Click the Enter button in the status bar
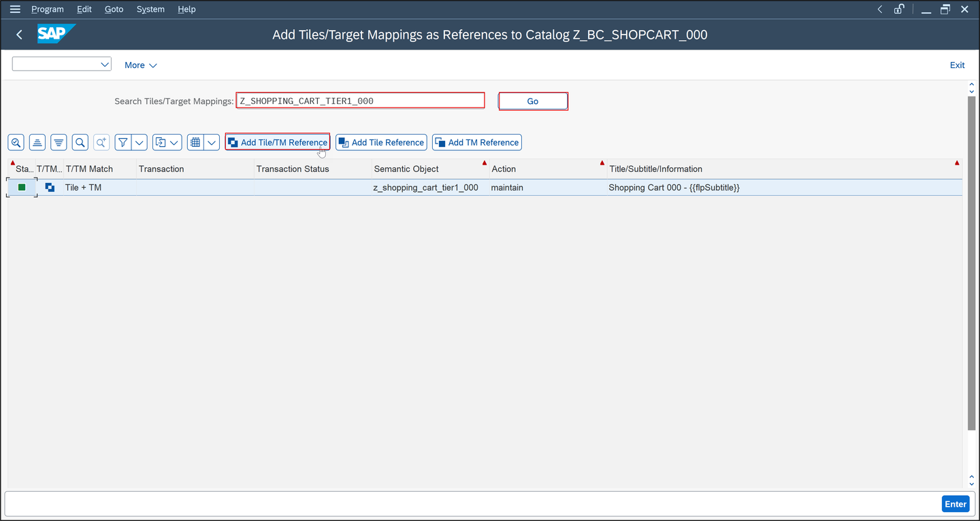The width and height of the screenshot is (980, 521). click(955, 504)
